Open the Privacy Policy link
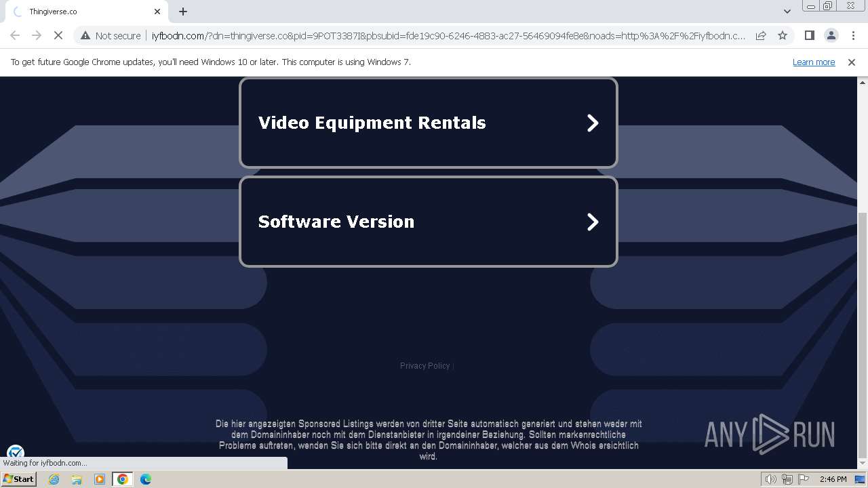868x488 pixels. point(425,365)
